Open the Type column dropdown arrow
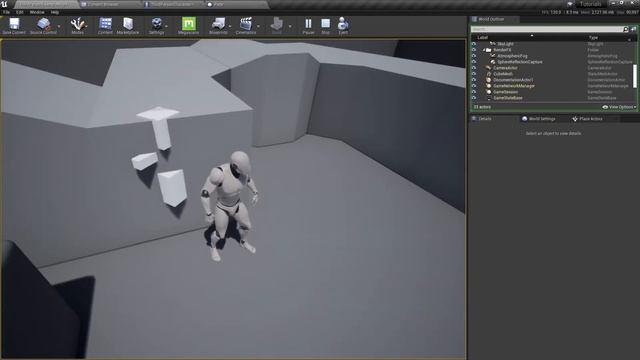Viewport: 640px width, 360px height. pos(629,40)
